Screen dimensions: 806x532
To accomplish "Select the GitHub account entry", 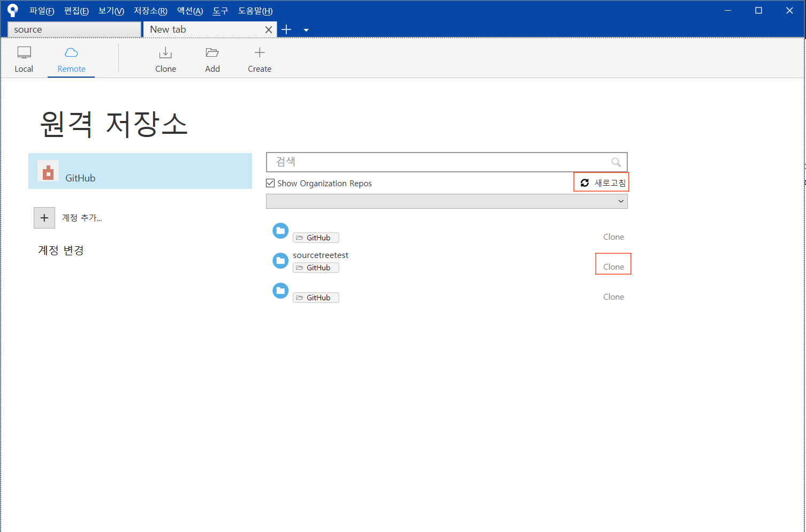I will (140, 171).
